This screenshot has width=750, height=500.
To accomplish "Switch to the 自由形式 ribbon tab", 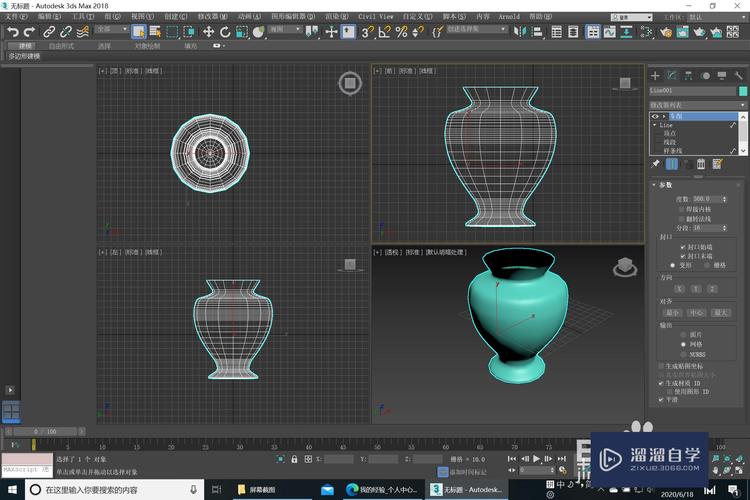I will click(x=61, y=46).
